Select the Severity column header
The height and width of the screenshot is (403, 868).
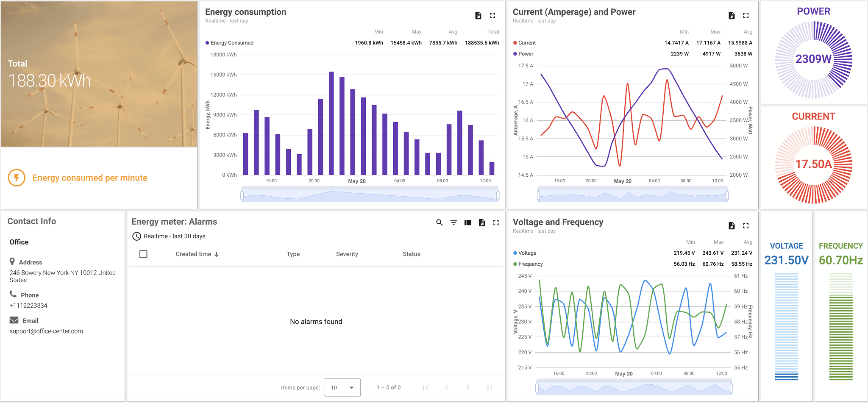[x=347, y=254]
